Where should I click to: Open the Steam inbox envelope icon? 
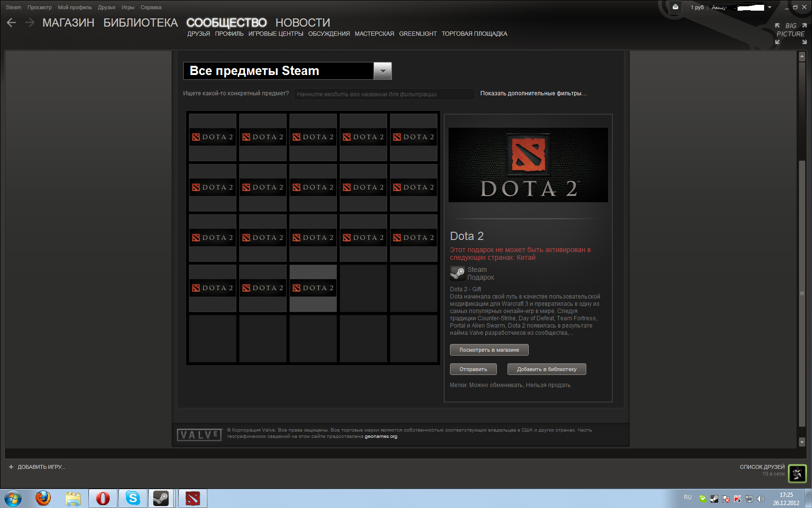675,7
